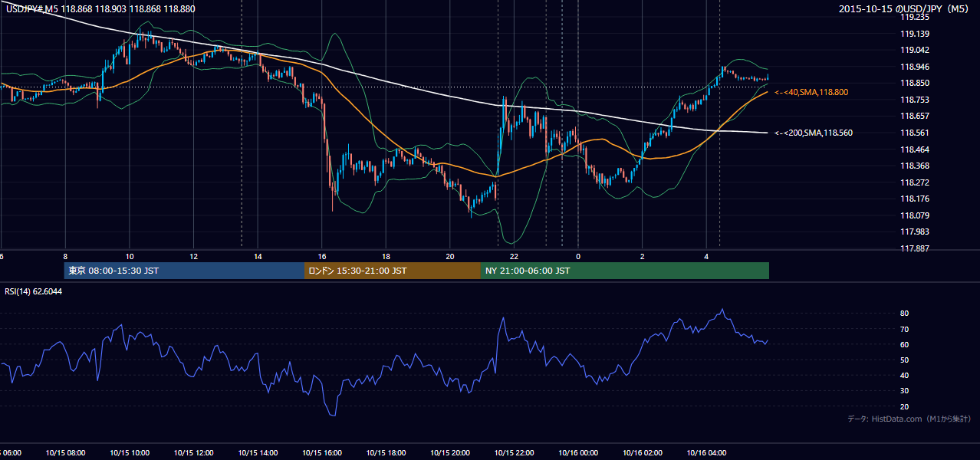
Task: Click the 200 SMA label reading 118.560
Action: 814,133
